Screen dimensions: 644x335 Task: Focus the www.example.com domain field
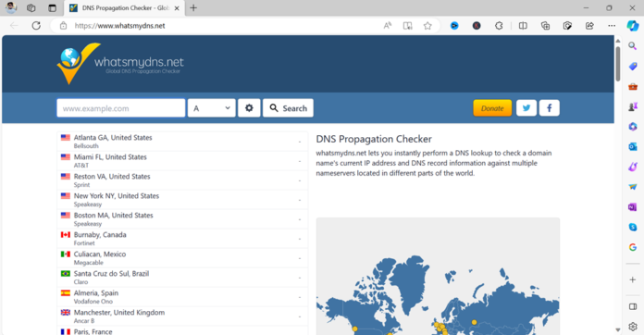(x=120, y=108)
